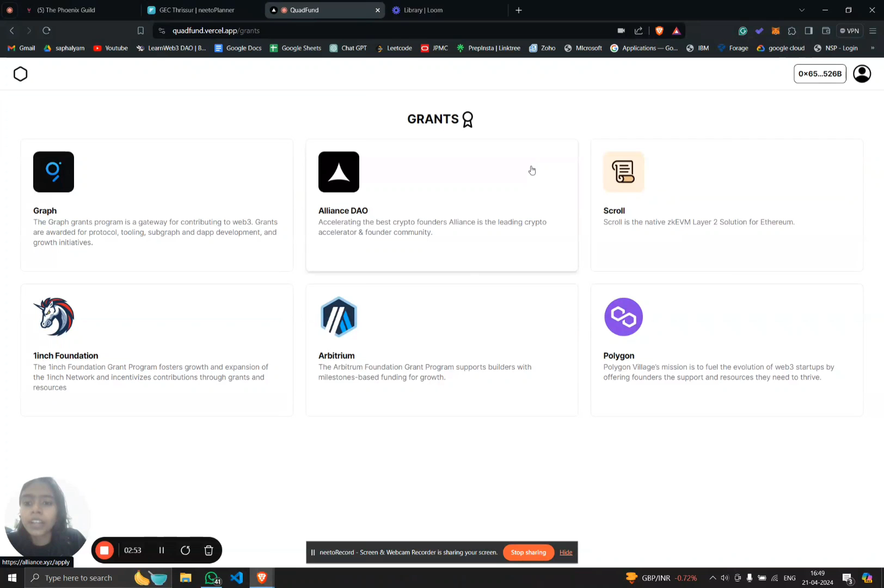Open the GBP/INR taskbar widget
884x588 pixels.
tap(661, 578)
